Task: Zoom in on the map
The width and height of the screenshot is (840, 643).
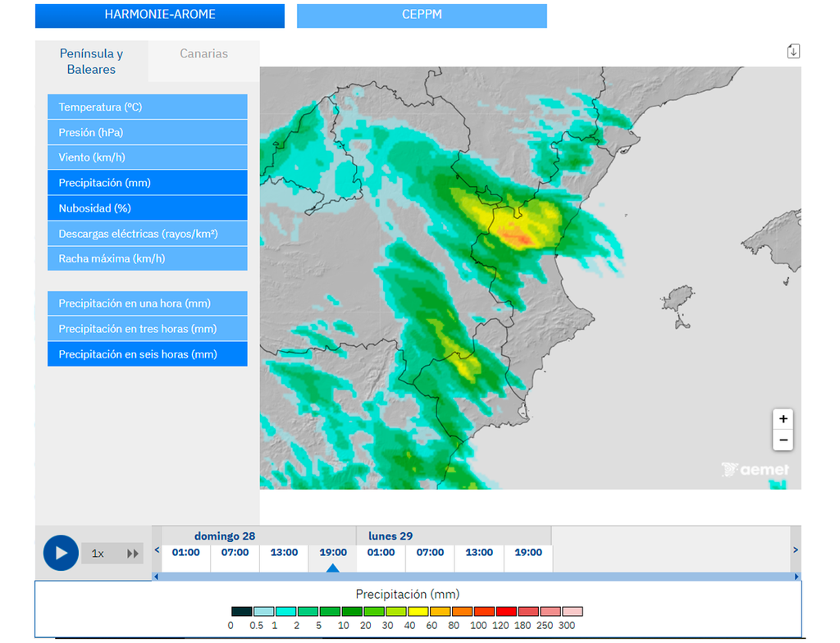Action: pos(783,419)
